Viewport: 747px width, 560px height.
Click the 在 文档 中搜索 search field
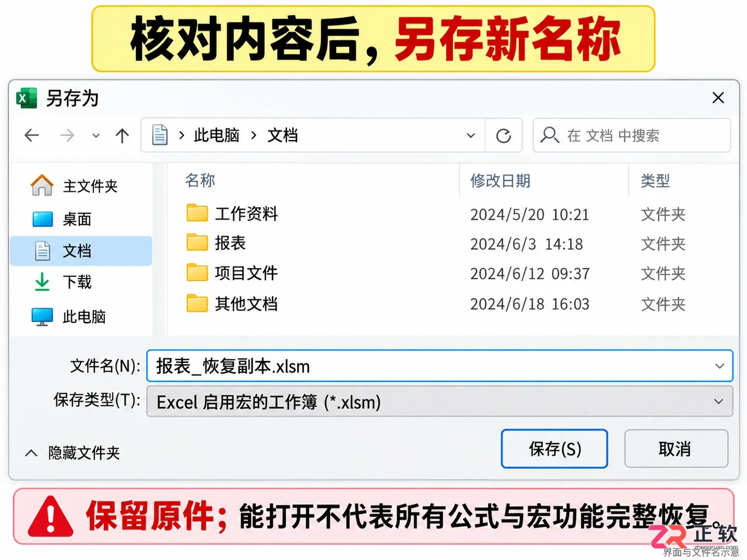tap(632, 135)
